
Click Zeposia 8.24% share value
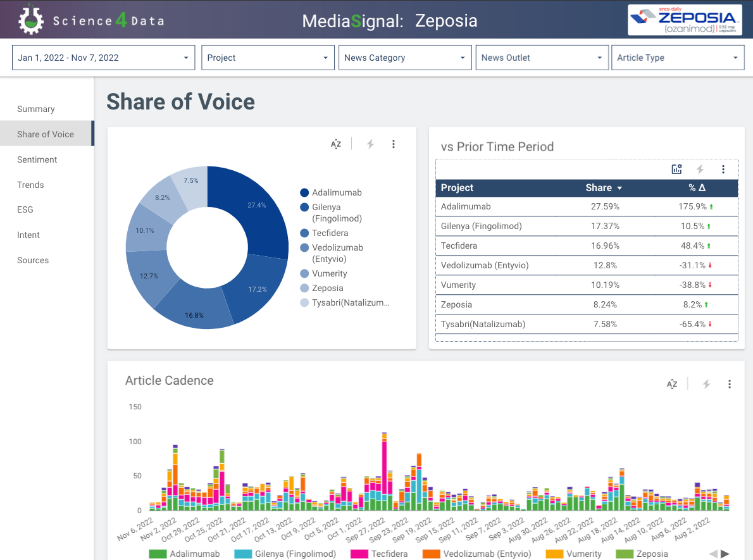click(605, 304)
